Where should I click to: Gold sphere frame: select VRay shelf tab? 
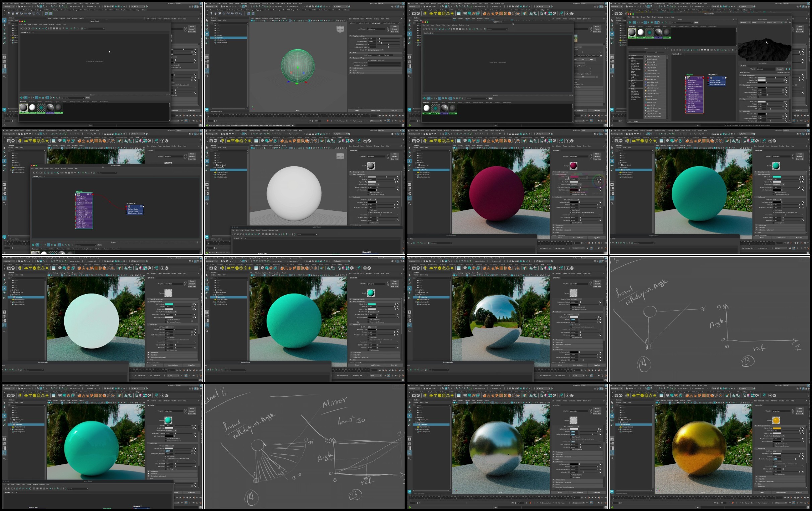[x=745, y=392]
